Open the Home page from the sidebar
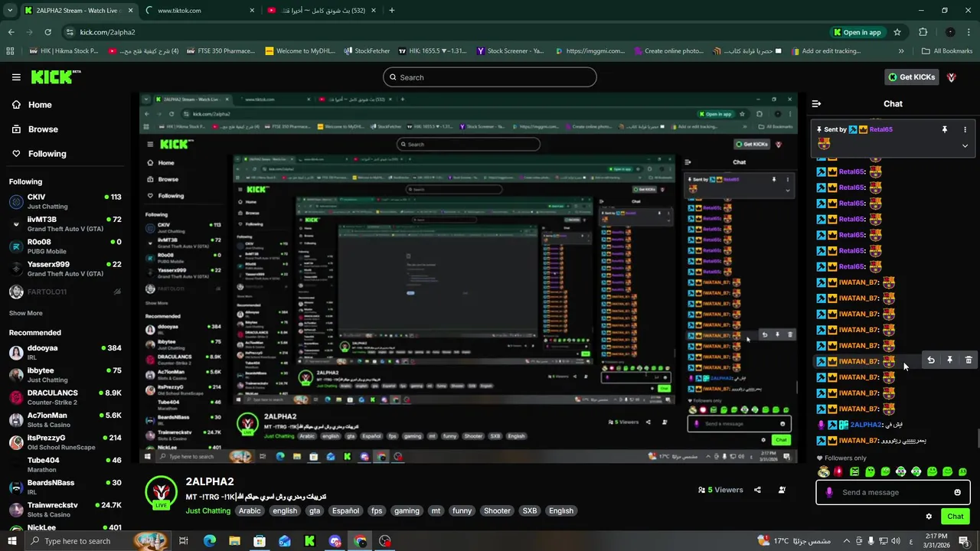This screenshot has width=980, height=551. coord(40,105)
